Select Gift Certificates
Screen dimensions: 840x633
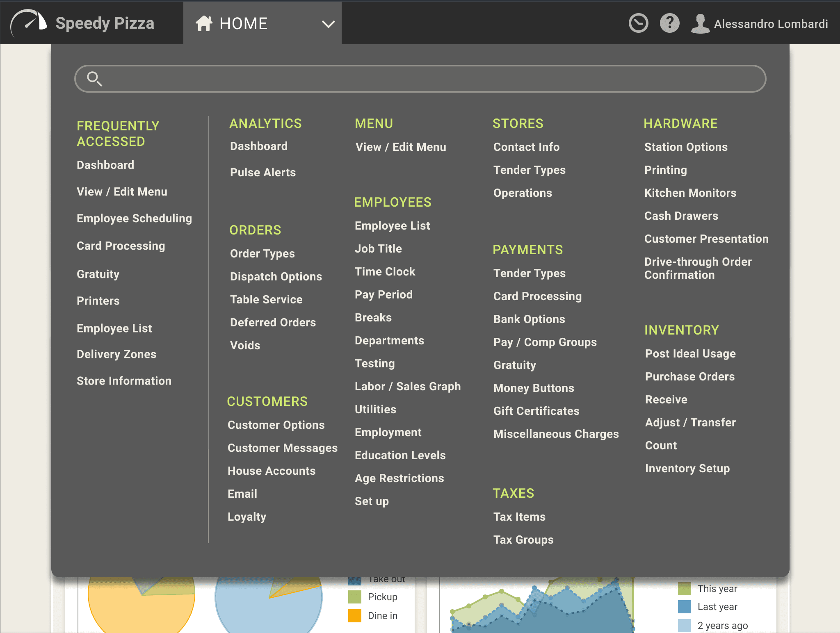click(536, 411)
